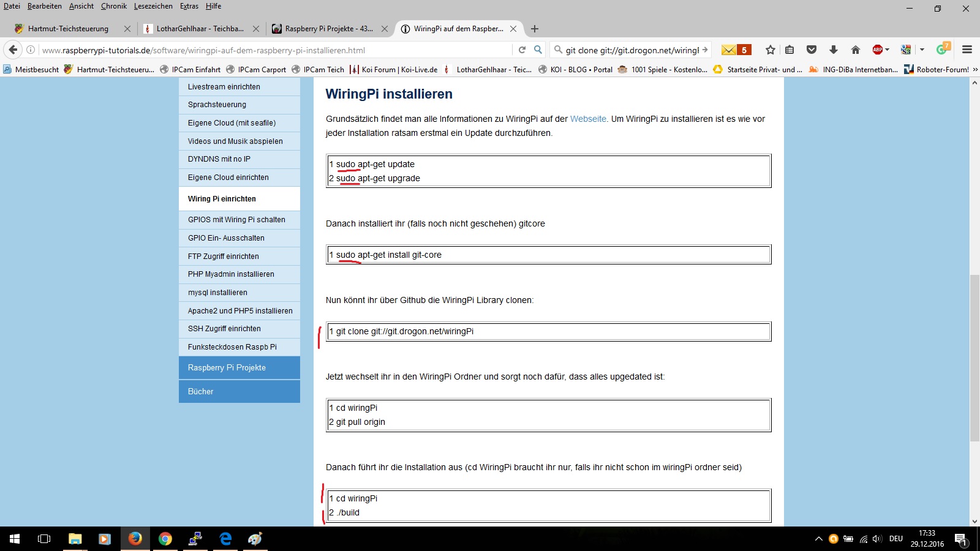Open the Firefox hamburger menu
980x551 pixels.
click(967, 50)
